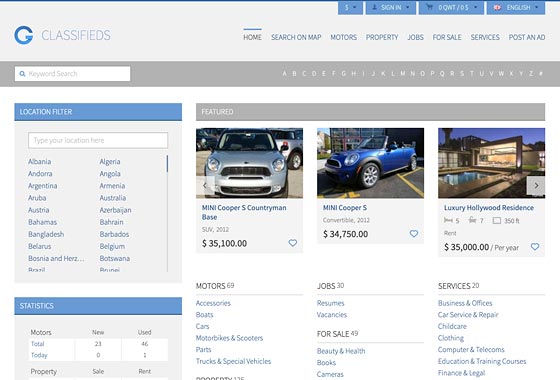560x380 pixels.
Task: Open the blue MINI Cooper S thumbnail
Action: pos(370,163)
